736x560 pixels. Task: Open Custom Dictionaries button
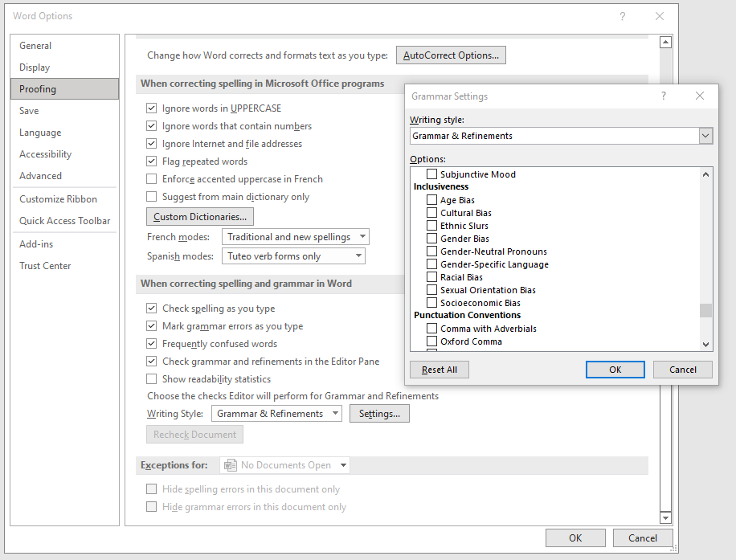tap(200, 217)
